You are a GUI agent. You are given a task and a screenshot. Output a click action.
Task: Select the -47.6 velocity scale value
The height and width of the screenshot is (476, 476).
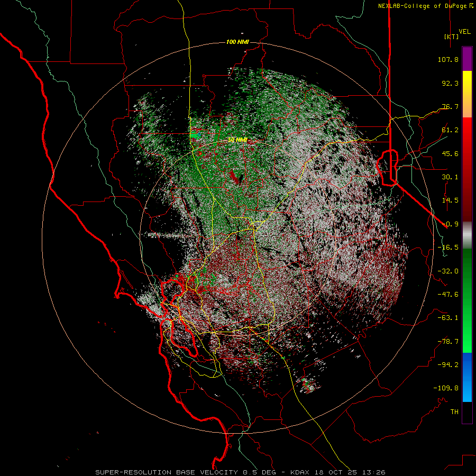point(448,295)
